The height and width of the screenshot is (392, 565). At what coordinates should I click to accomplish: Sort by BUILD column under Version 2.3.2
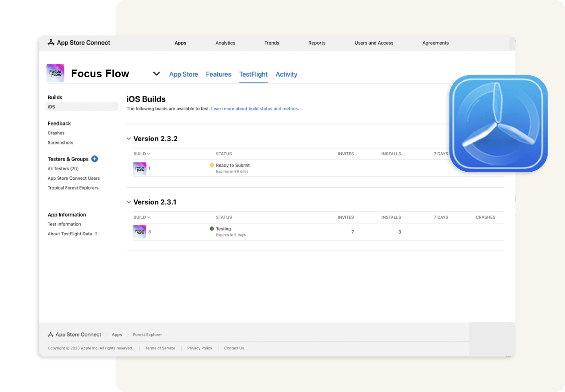[142, 154]
